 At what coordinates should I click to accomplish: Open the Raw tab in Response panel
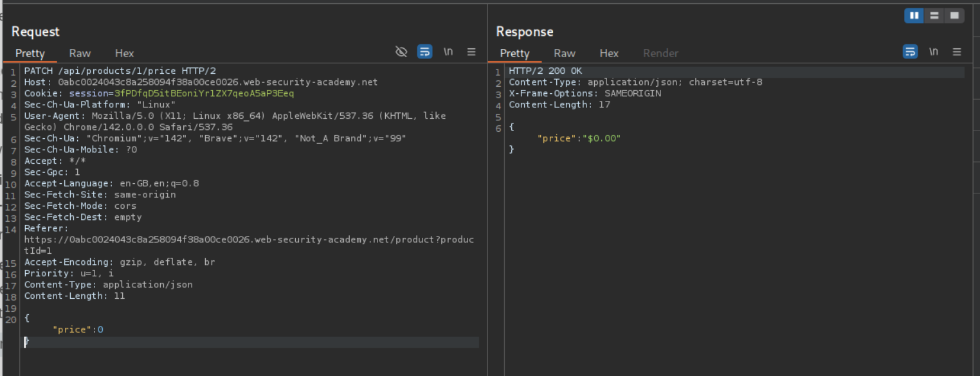(565, 53)
